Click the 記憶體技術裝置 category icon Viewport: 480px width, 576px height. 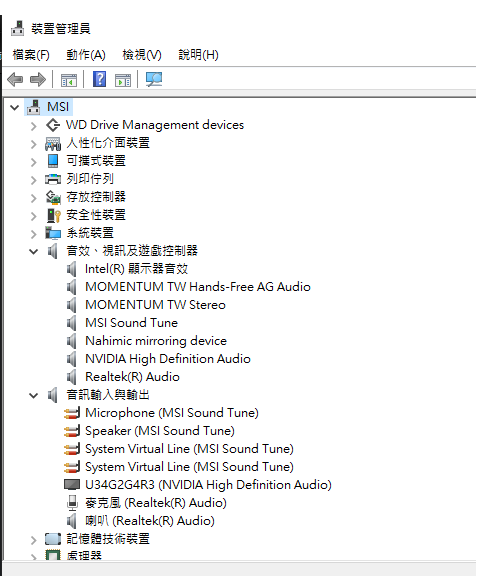(x=53, y=539)
